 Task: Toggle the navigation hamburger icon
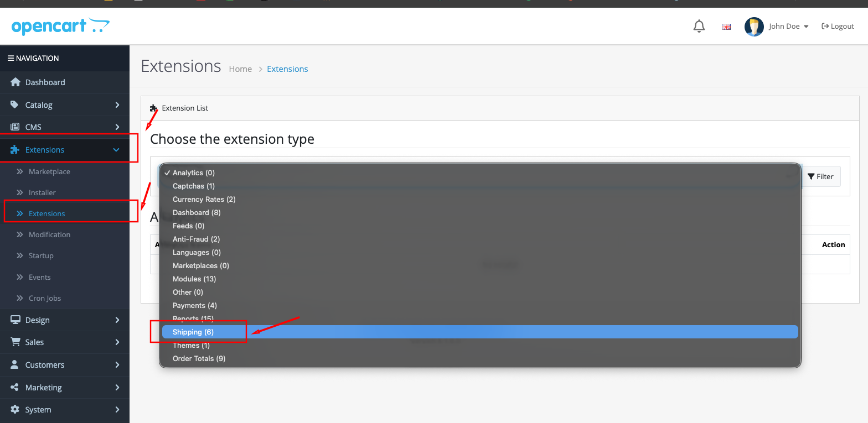pos(11,58)
